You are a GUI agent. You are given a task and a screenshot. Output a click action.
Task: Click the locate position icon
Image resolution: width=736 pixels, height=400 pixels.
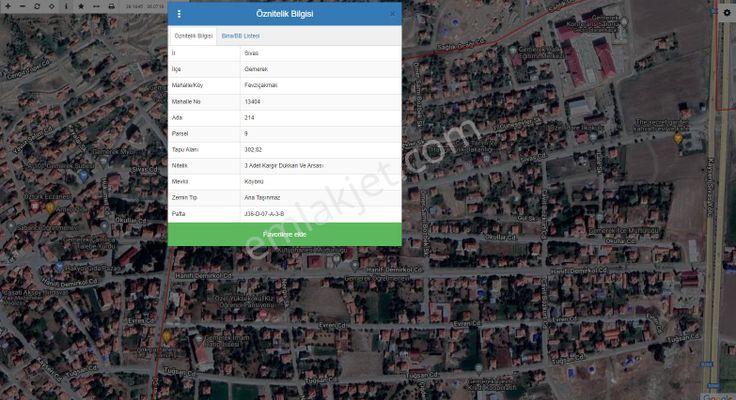coord(51,6)
